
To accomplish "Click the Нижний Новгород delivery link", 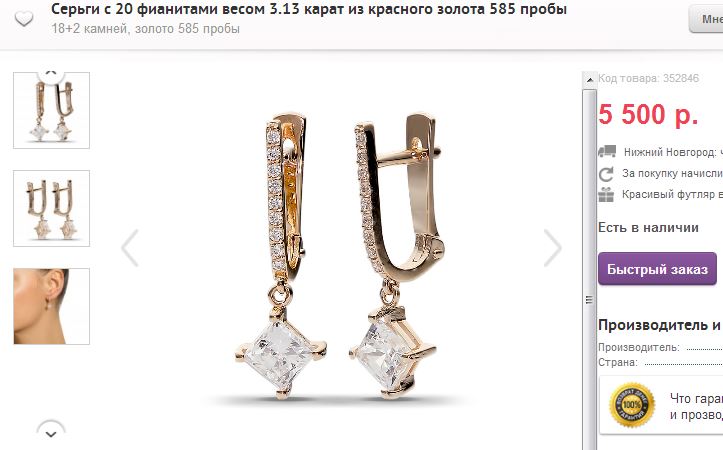I will click(670, 152).
